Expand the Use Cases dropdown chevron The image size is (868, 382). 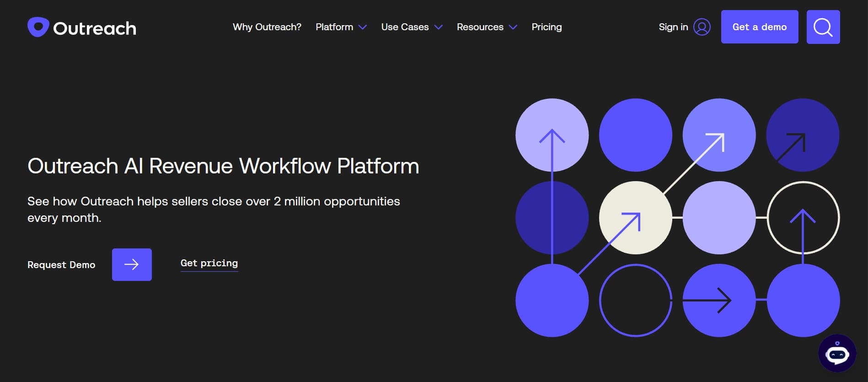(x=438, y=27)
